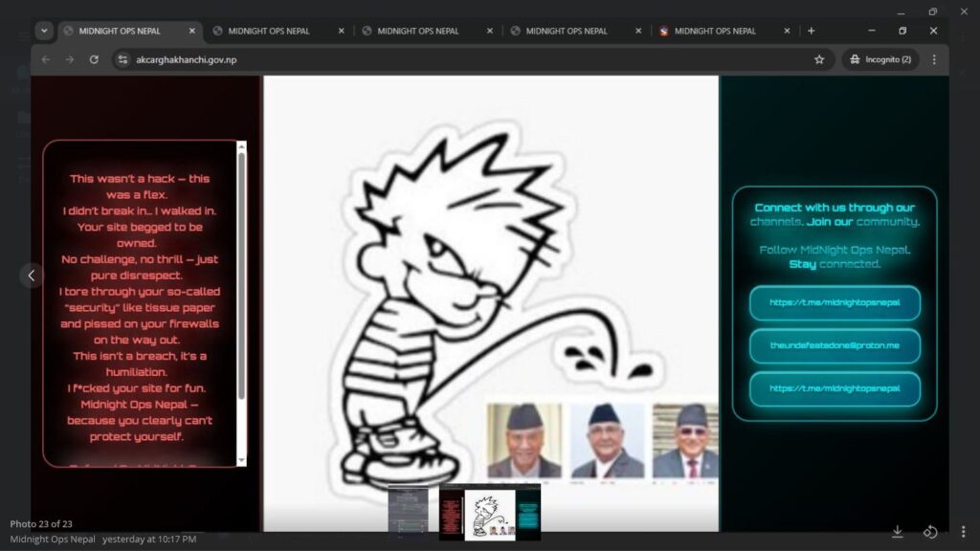
Task: Close the outer photo viewer window
Action: [x=964, y=11]
